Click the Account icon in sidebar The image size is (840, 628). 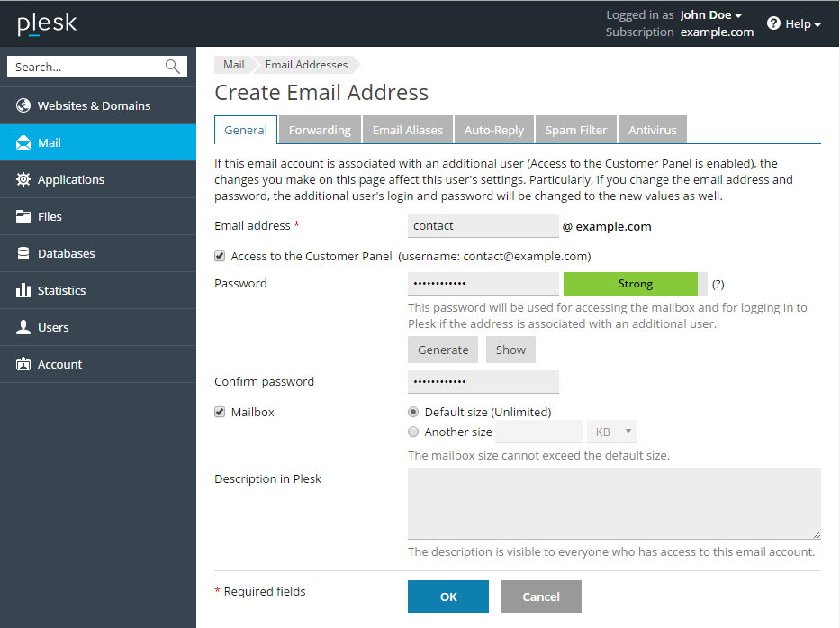[x=23, y=364]
